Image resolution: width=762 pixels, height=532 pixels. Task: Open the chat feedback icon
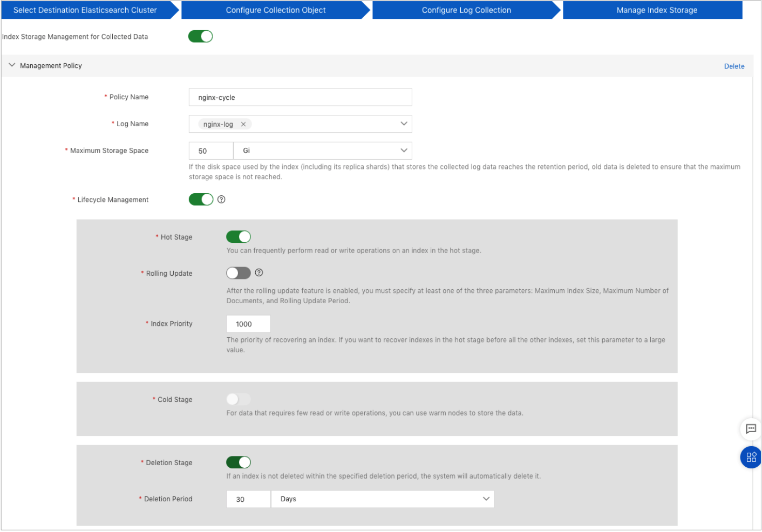tap(751, 429)
